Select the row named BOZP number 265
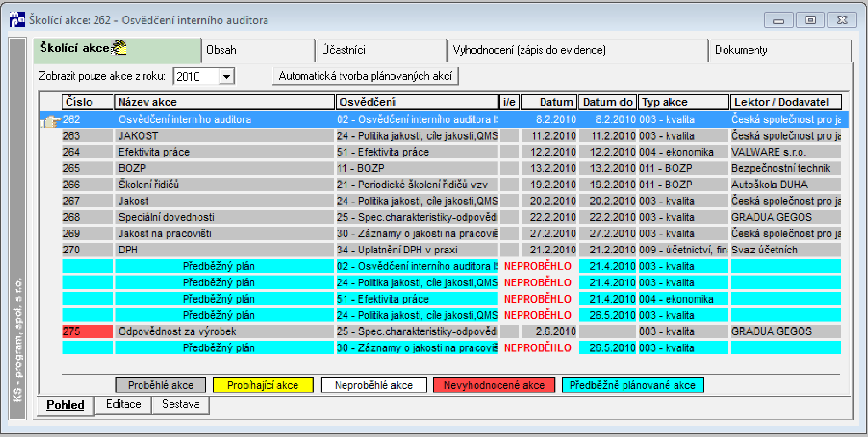The height and width of the screenshot is (437, 868). pos(452,168)
